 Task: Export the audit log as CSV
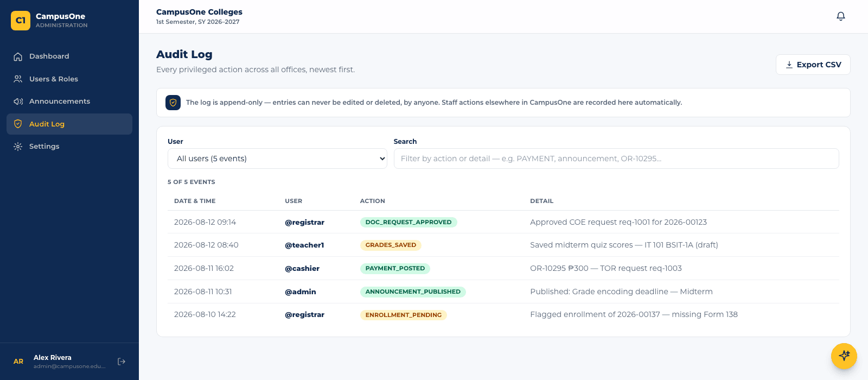[x=813, y=65]
